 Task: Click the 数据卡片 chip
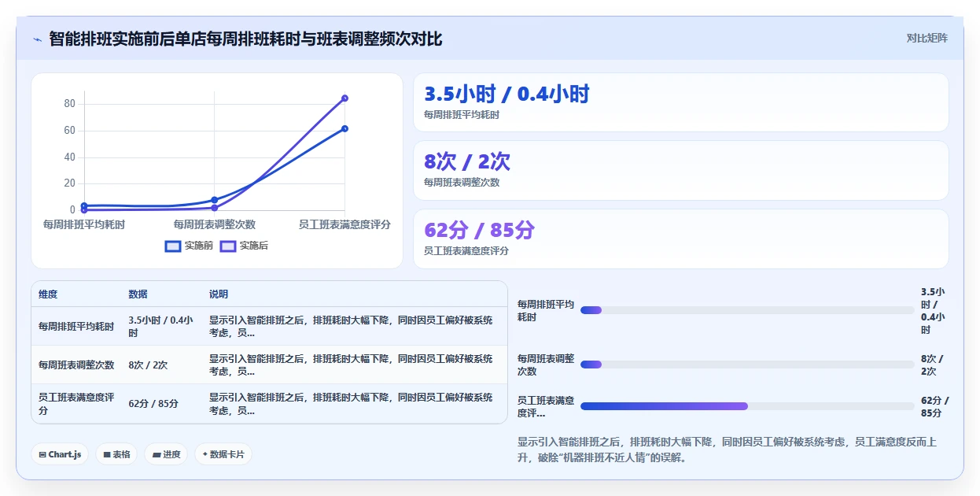click(x=223, y=454)
